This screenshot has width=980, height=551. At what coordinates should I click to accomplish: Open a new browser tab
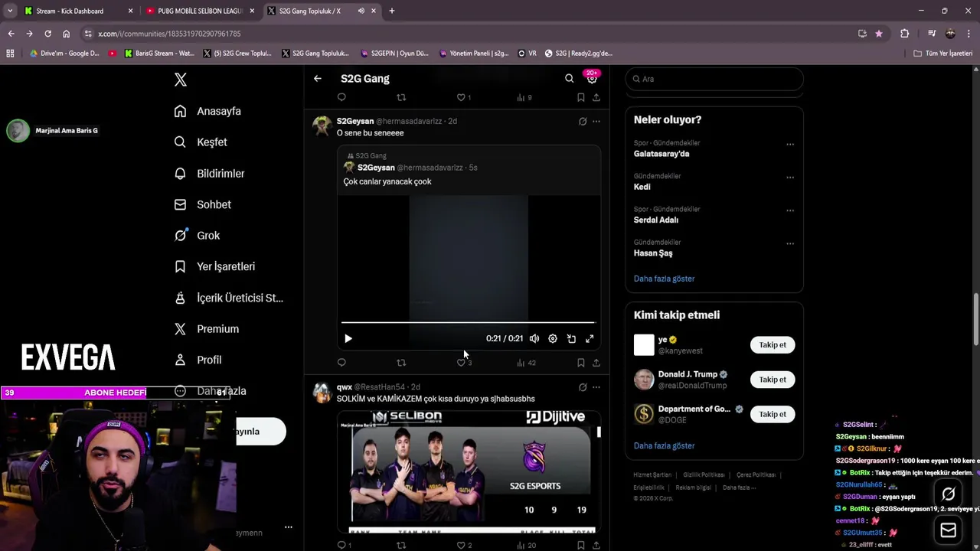click(x=392, y=11)
